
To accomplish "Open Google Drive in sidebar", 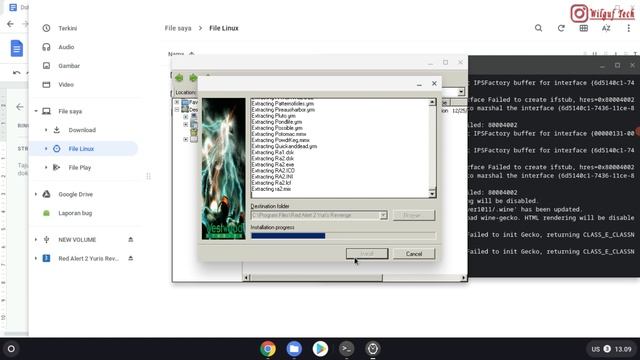I will click(x=76, y=194).
